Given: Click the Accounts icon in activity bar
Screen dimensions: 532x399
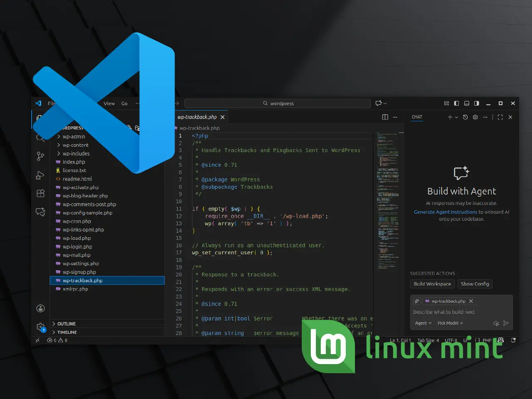Looking at the screenshot, I should coord(40,308).
